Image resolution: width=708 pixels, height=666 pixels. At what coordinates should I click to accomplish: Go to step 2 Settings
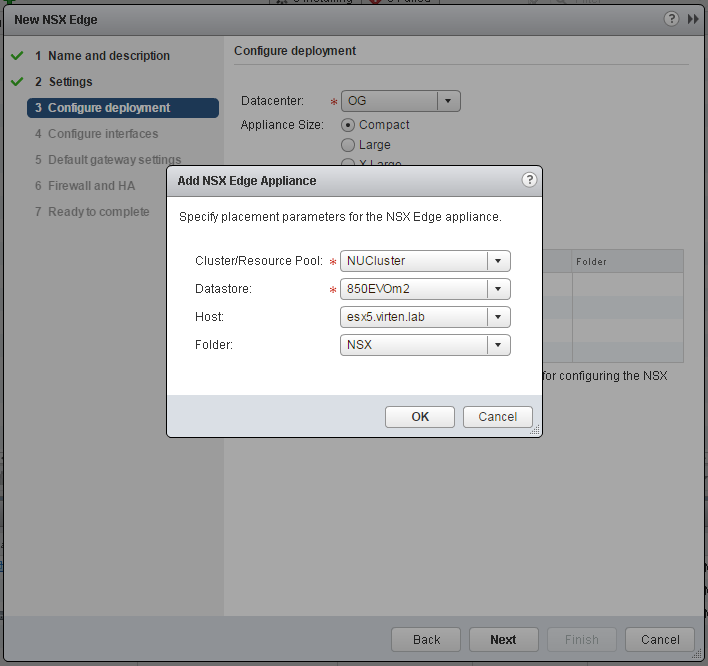tap(64, 82)
